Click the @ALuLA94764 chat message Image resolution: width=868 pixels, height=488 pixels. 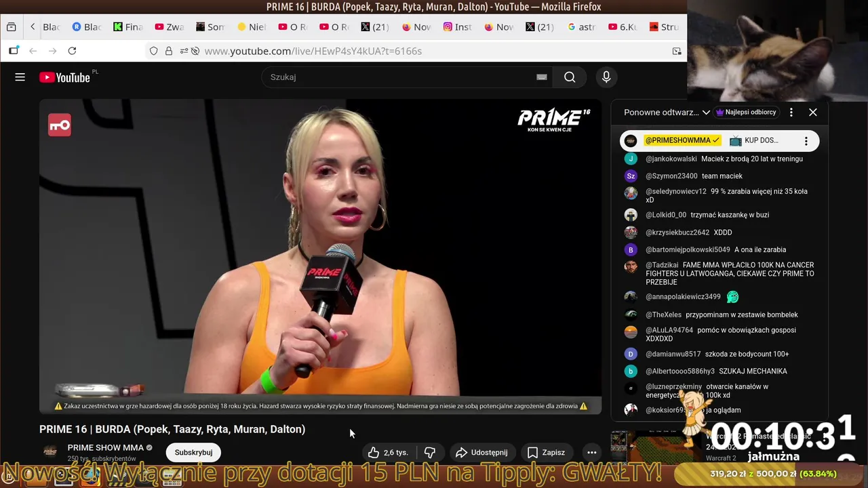point(721,334)
